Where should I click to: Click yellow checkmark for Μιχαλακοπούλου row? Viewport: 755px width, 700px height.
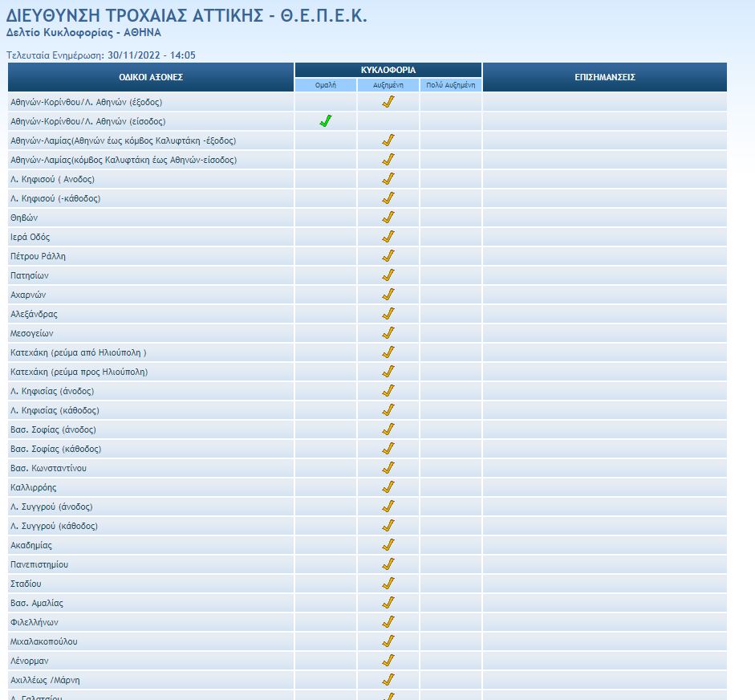pyautogui.click(x=388, y=641)
